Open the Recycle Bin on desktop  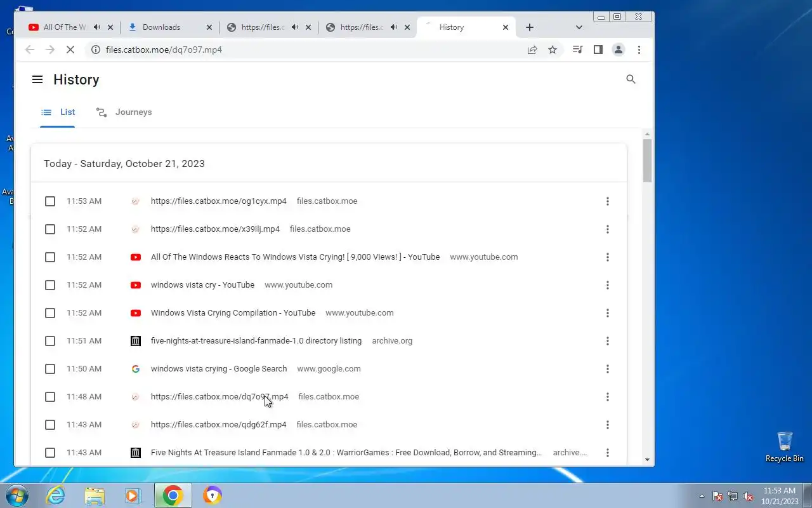[785, 447]
